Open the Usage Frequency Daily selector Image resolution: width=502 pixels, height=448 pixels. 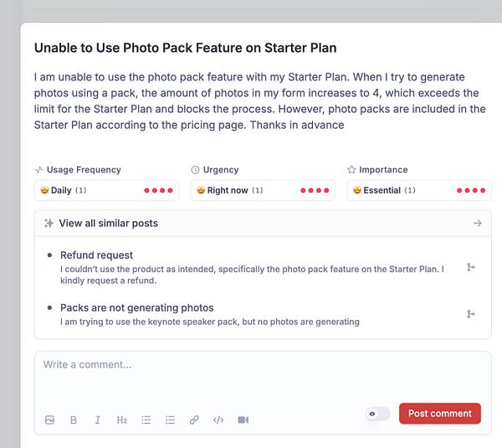(106, 190)
